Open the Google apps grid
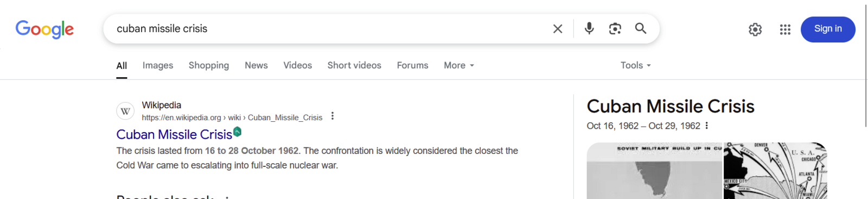The image size is (868, 199). pos(785,29)
